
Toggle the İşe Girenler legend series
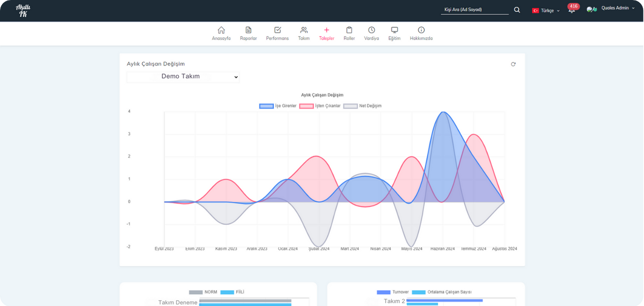click(278, 106)
